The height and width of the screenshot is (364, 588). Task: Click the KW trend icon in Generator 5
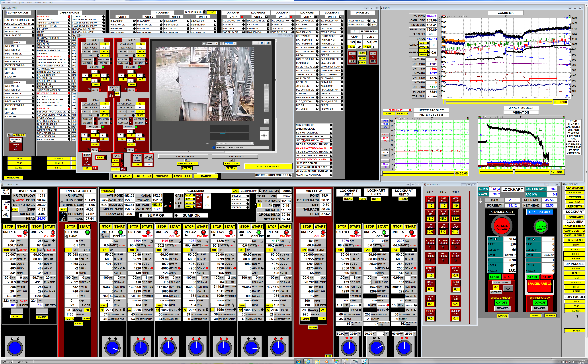click(533, 239)
